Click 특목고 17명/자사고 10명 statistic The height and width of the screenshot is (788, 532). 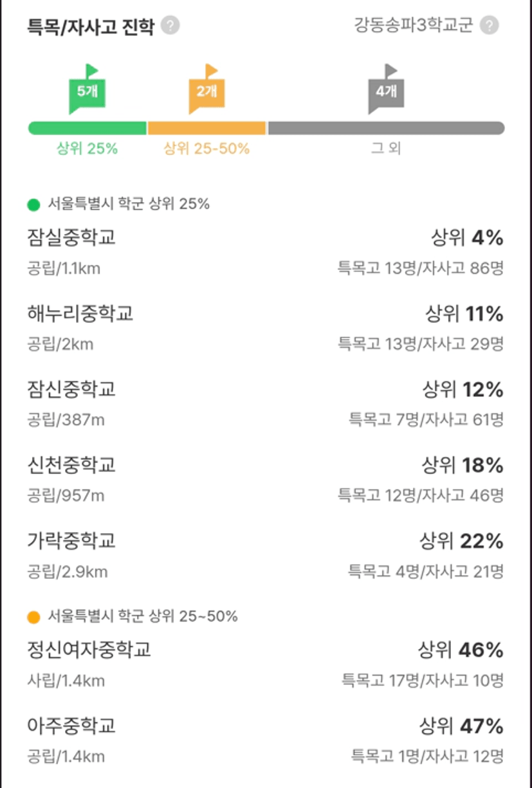tap(423, 680)
